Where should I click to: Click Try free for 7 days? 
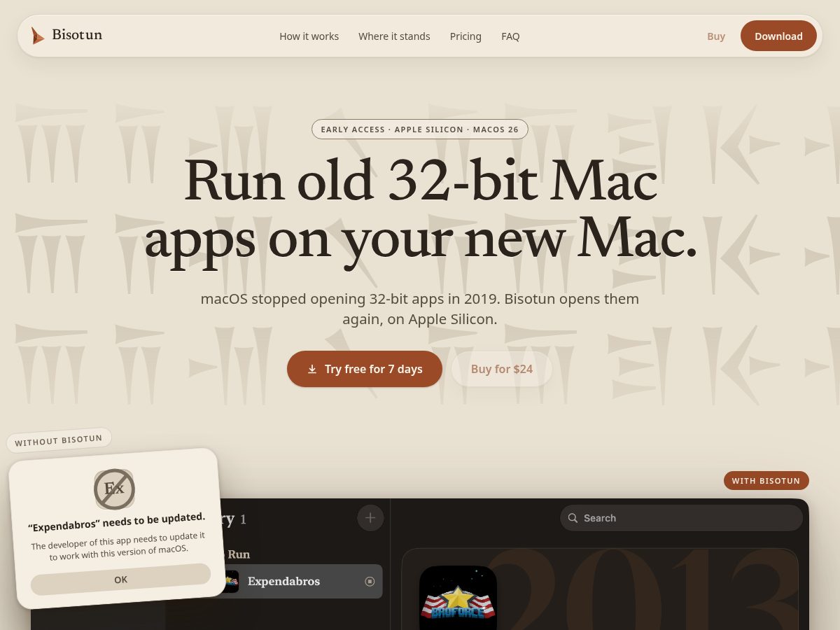click(365, 369)
